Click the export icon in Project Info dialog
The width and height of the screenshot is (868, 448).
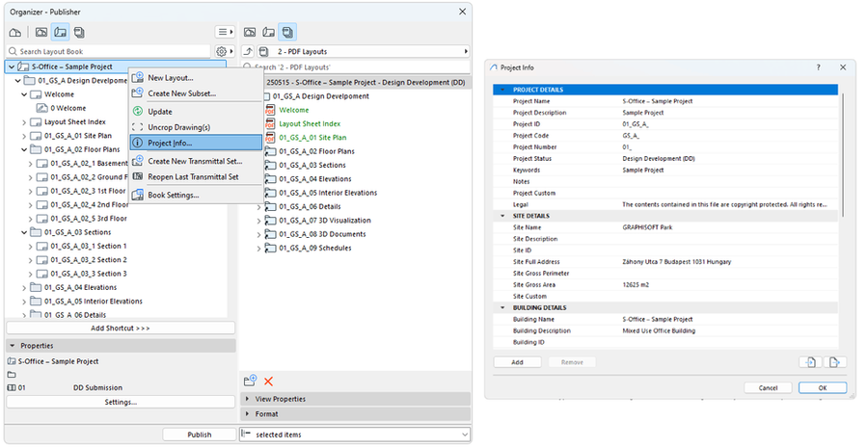pos(835,362)
